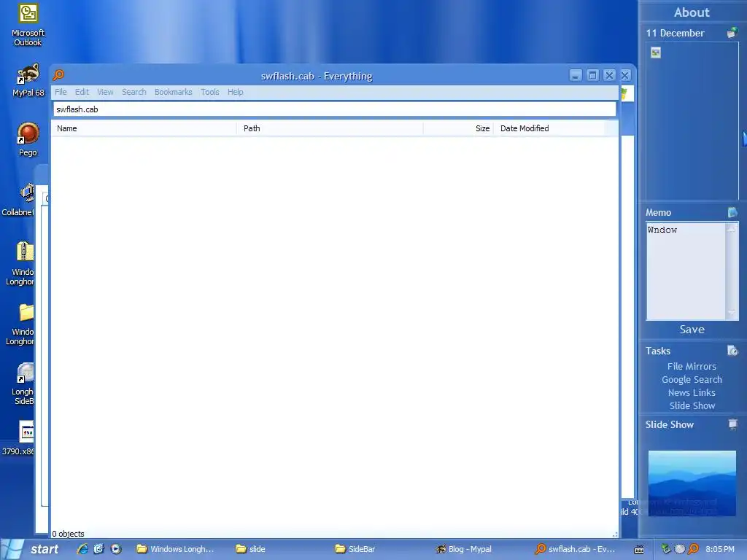Switch to swflash.cab - Everything taskbar button

point(576,549)
